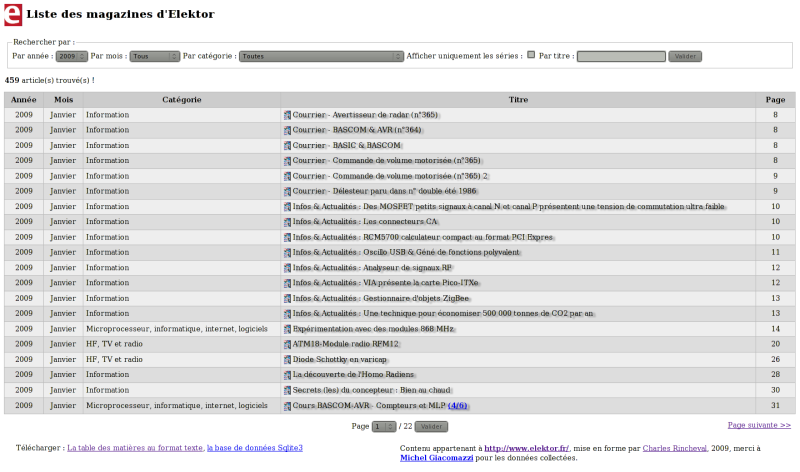The width and height of the screenshot is (800, 472).
Task: Toggle 'Afficher uniquement les séries' checkbox
Action: pyautogui.click(x=531, y=55)
